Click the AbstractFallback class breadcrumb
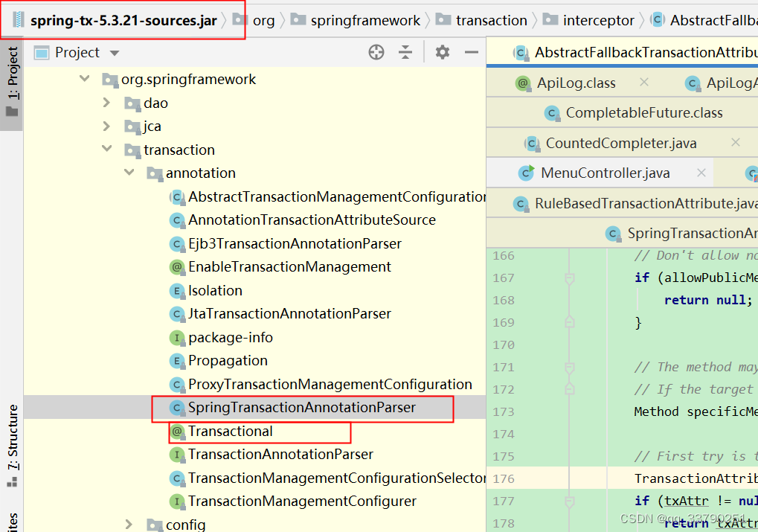The image size is (758, 532). 704,20
